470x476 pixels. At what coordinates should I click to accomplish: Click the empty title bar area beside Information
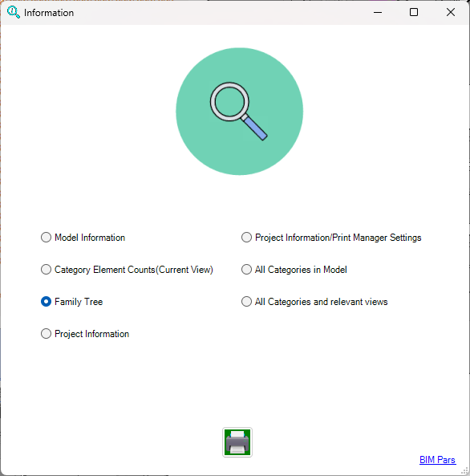(x=218, y=13)
